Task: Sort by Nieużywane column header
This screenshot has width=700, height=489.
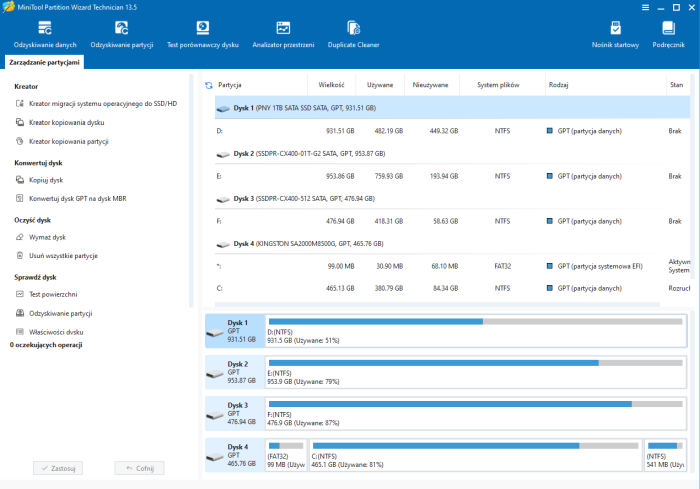Action: (430, 85)
